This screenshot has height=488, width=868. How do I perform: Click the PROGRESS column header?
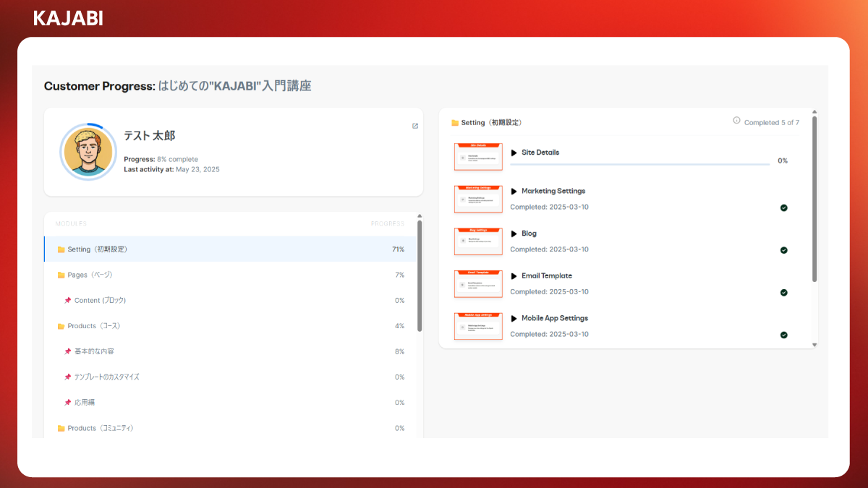click(x=388, y=223)
